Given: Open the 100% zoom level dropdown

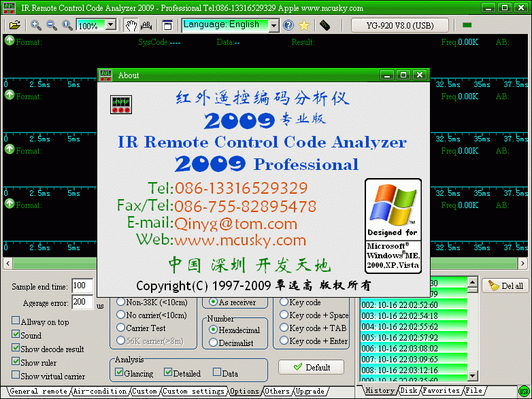Looking at the screenshot, I should click(x=110, y=25).
